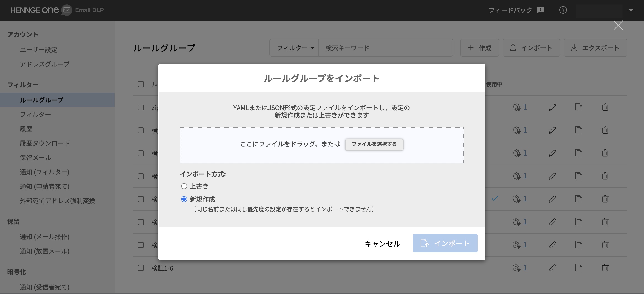Select the 新規作成 radio button

coord(184,199)
